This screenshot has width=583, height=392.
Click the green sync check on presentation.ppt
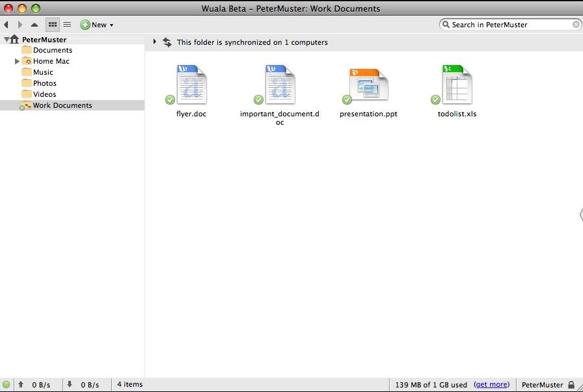pyautogui.click(x=347, y=99)
